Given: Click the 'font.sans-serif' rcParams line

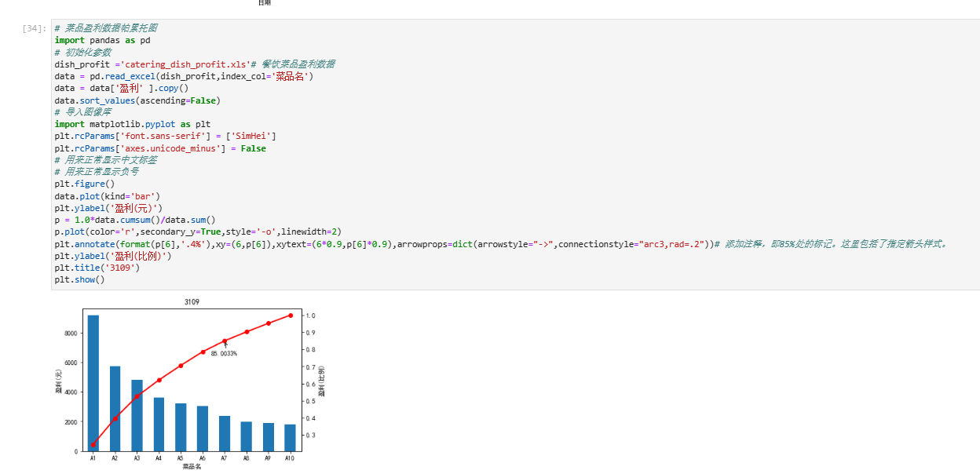Looking at the screenshot, I should (x=165, y=137).
